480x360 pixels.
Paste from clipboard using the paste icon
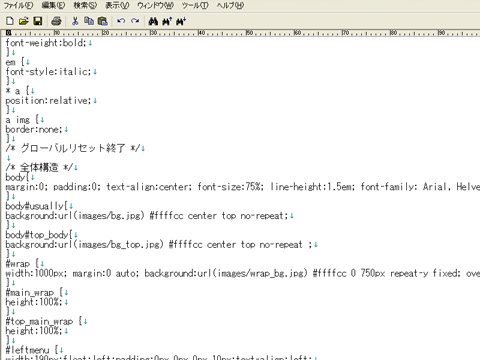pyautogui.click(x=103, y=21)
